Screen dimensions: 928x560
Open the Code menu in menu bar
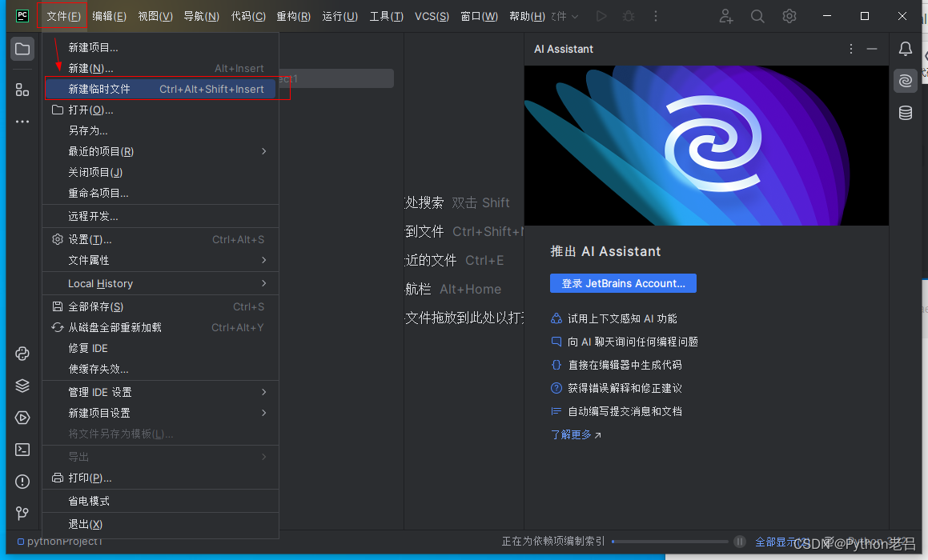pyautogui.click(x=248, y=16)
